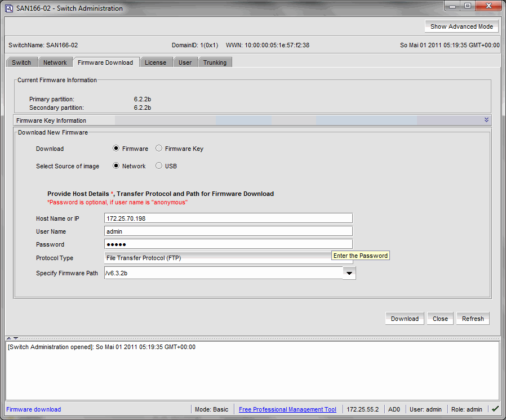Click the green checkmark status icon
The image size is (506, 420).
coord(495,409)
